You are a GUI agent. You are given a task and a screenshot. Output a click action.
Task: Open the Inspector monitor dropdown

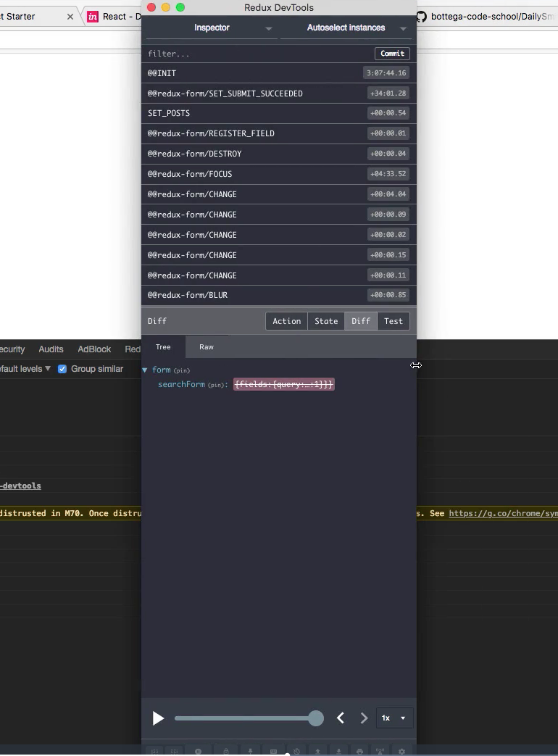(212, 28)
